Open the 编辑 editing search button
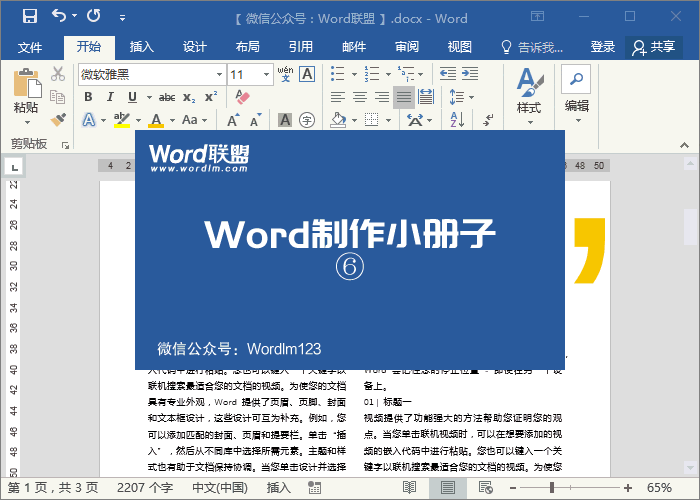 (x=576, y=95)
